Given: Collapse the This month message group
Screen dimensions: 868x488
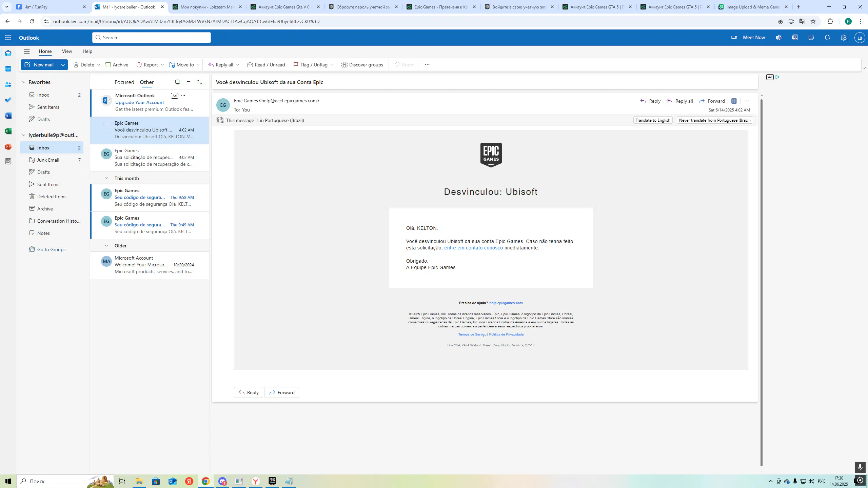Looking at the screenshot, I should [x=106, y=178].
